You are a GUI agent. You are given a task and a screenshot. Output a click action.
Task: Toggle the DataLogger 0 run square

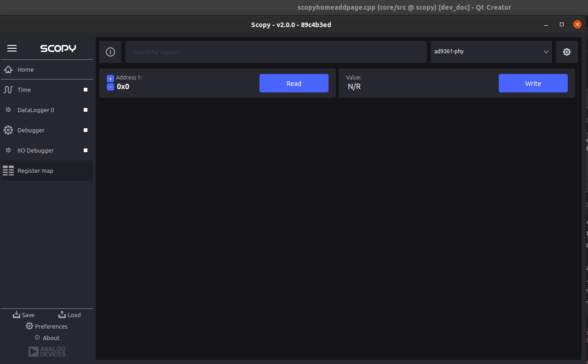86,110
